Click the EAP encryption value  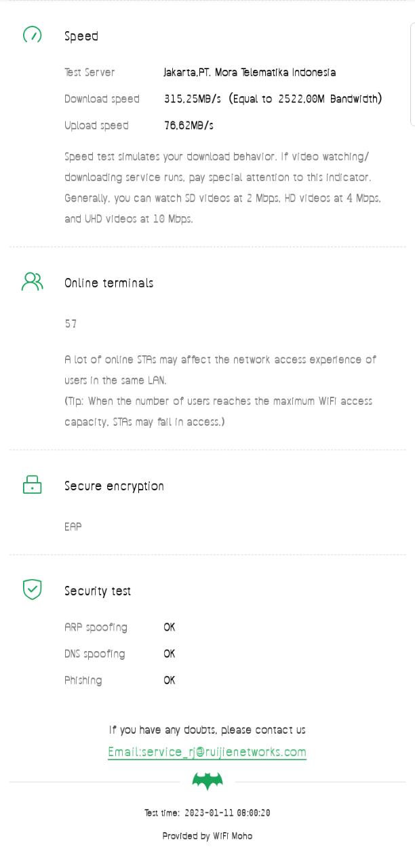(73, 526)
